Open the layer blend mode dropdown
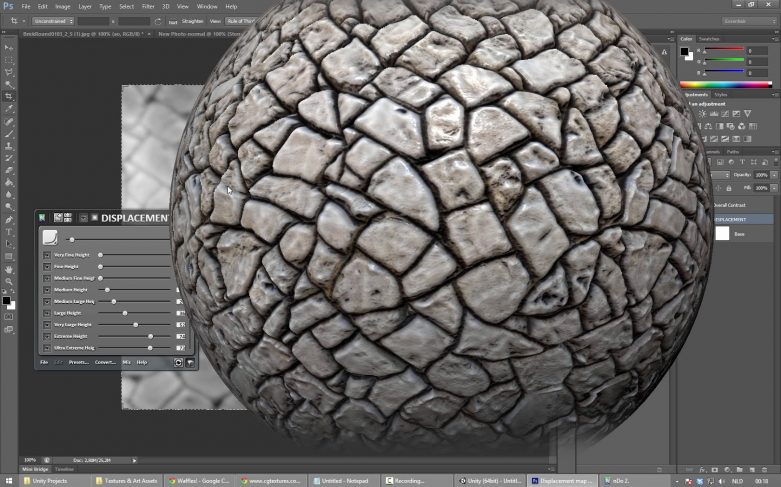781x487 pixels. coord(721,175)
